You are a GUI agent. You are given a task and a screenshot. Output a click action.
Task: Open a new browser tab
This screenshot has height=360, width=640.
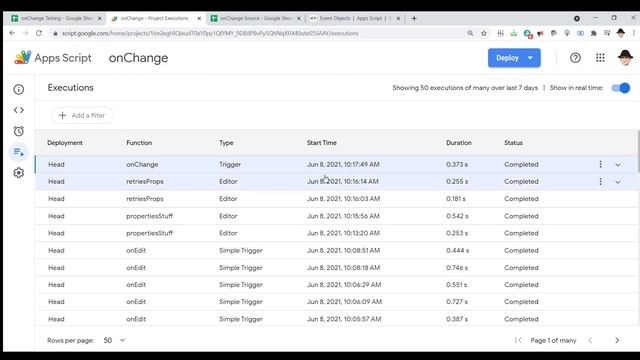tap(414, 18)
